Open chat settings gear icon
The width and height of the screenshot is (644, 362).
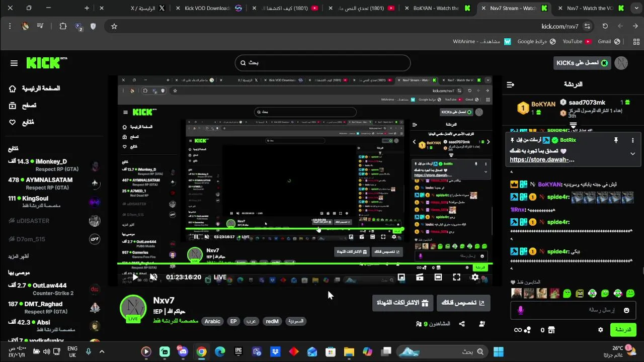click(600, 330)
